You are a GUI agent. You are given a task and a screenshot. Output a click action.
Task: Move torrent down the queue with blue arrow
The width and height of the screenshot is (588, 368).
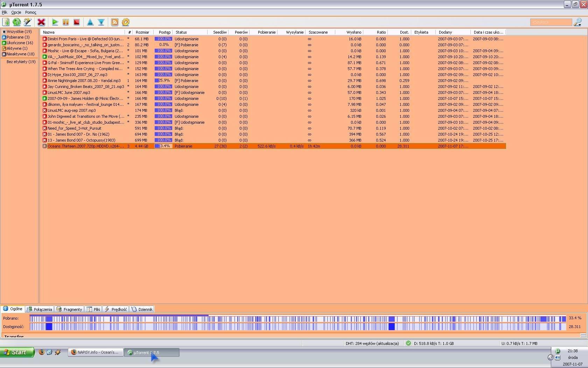(x=101, y=22)
